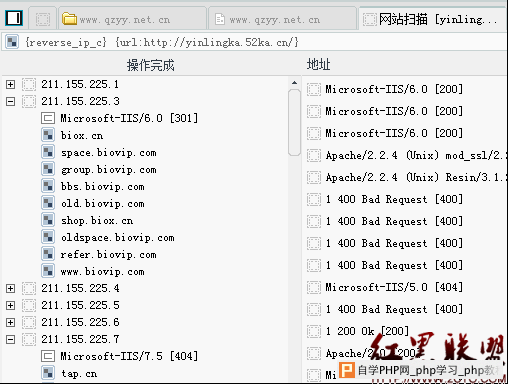Select group.biovip.com in the tree

(109, 170)
